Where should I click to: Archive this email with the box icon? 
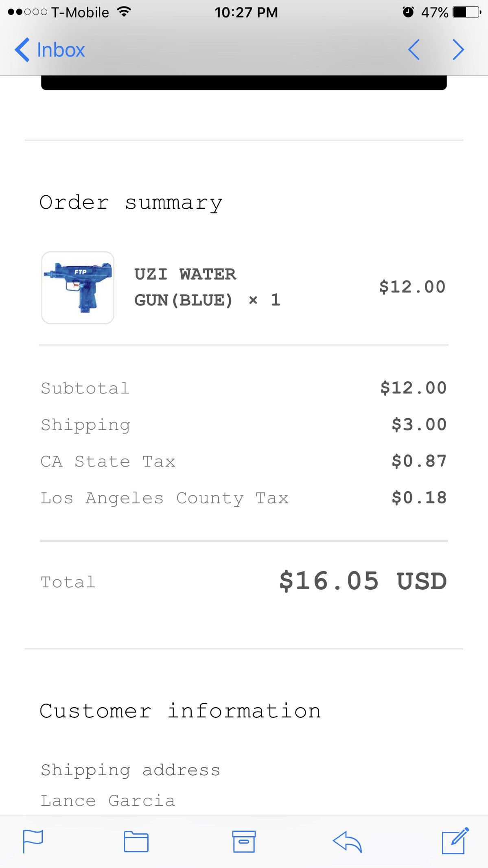tap(244, 841)
